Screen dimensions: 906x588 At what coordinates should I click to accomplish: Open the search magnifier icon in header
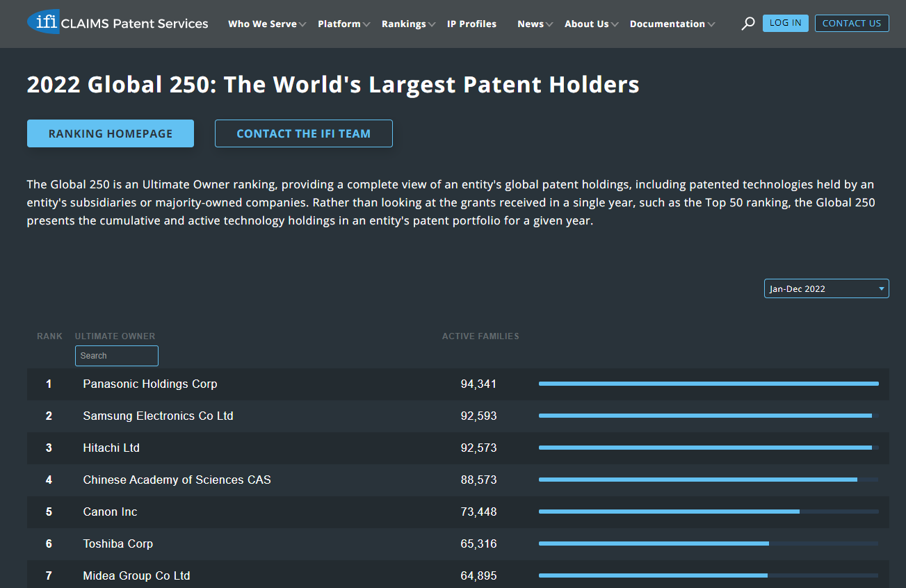(x=747, y=24)
